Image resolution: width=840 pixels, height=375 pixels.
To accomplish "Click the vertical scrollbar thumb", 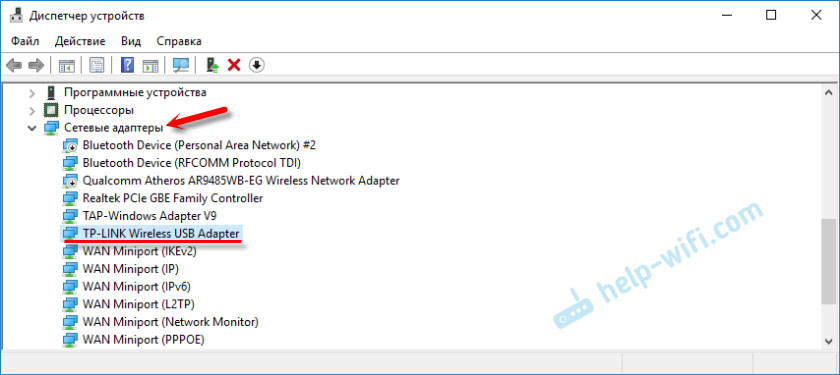I will 828,261.
